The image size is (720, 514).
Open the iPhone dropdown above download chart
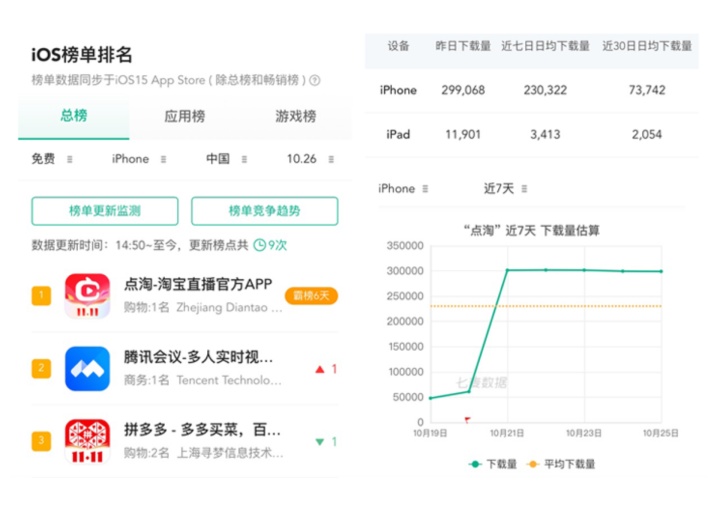[403, 189]
